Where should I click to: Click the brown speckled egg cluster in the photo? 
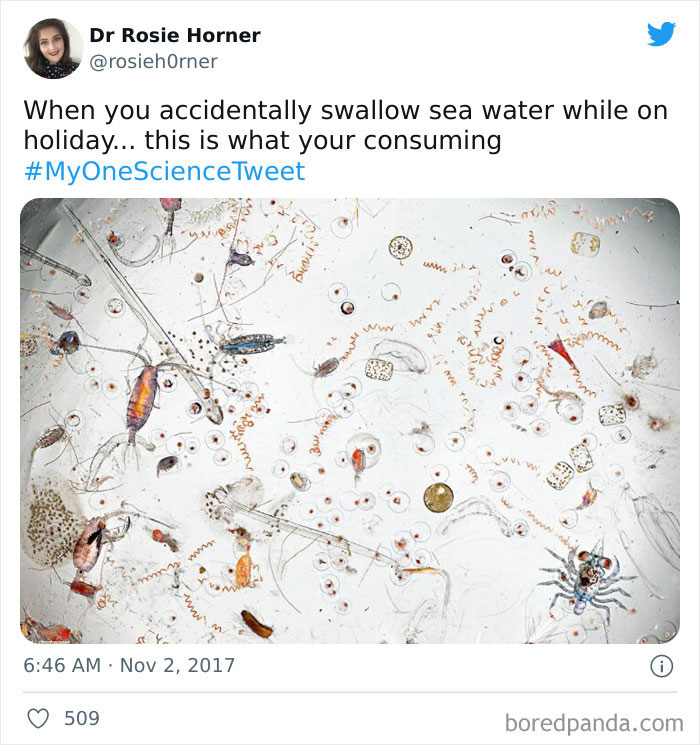52,522
